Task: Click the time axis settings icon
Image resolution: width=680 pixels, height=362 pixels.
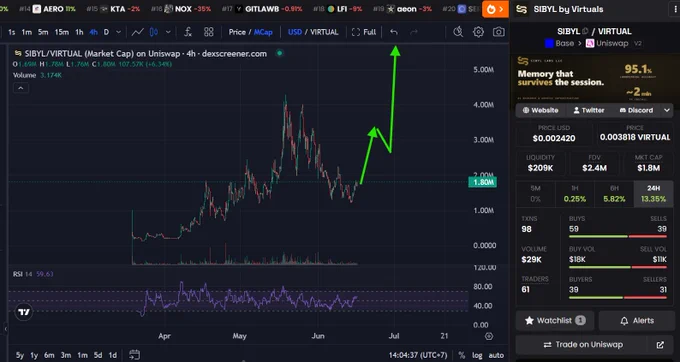Action: click(x=489, y=336)
